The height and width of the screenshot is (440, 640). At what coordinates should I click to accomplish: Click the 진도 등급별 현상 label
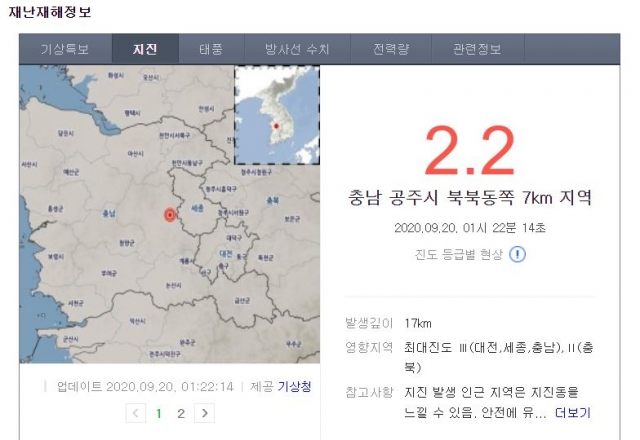pos(459,254)
